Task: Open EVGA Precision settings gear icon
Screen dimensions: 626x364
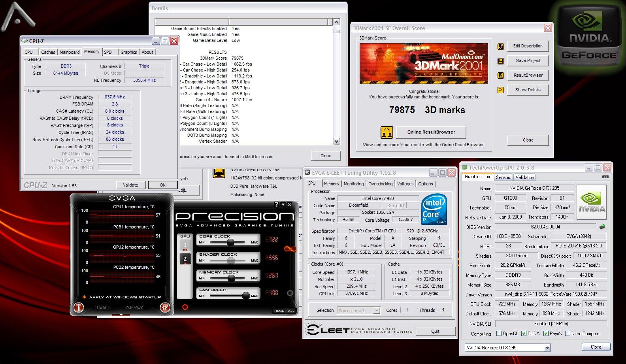Action: point(165,307)
